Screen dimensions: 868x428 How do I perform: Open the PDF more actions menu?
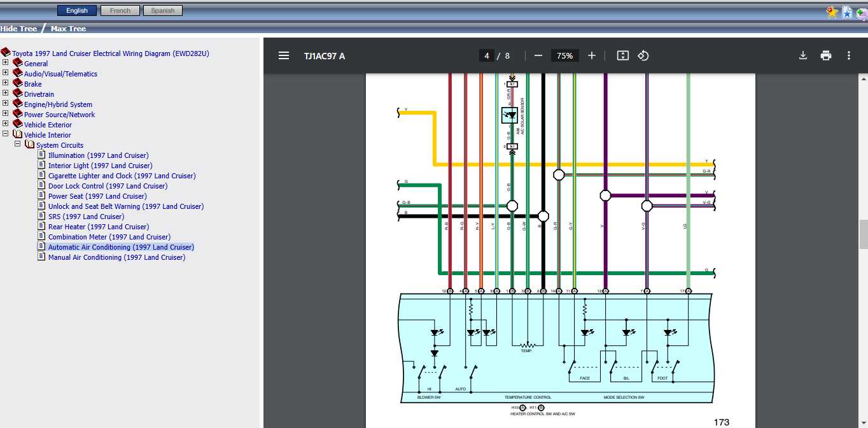[849, 56]
